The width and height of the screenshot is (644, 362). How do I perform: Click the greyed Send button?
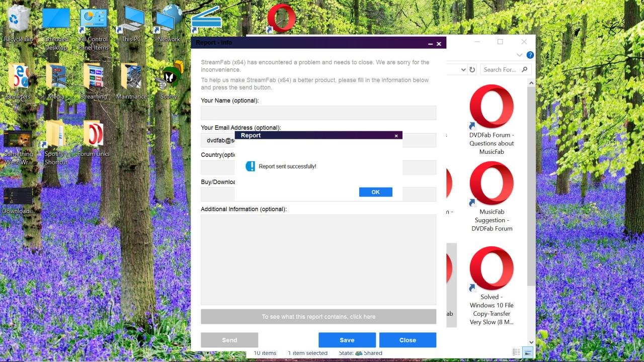(229, 340)
